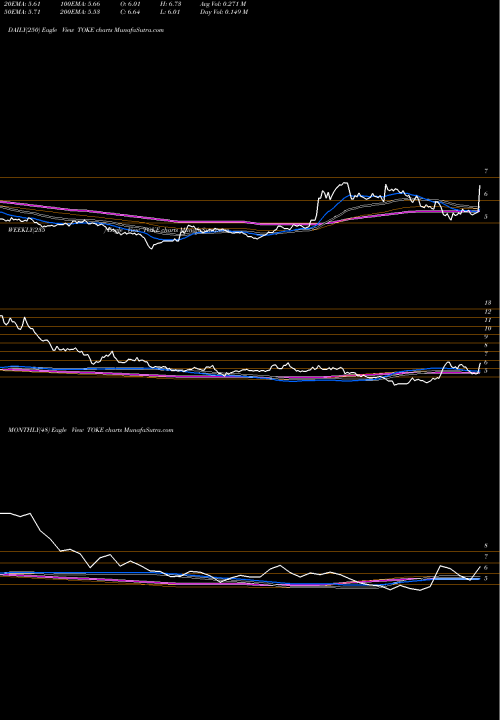
Task: Click the last point of monthly price line
Action: [x=480, y=567]
